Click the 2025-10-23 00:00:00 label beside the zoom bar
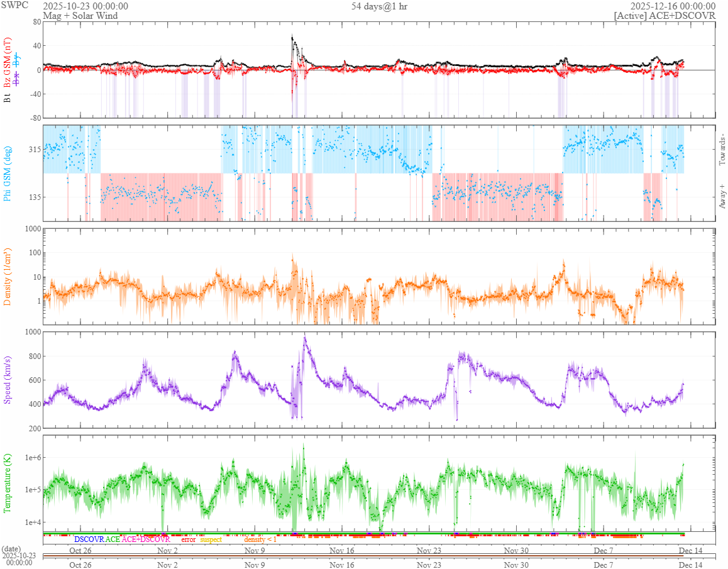This screenshot has width=728, height=569. (x=19, y=559)
